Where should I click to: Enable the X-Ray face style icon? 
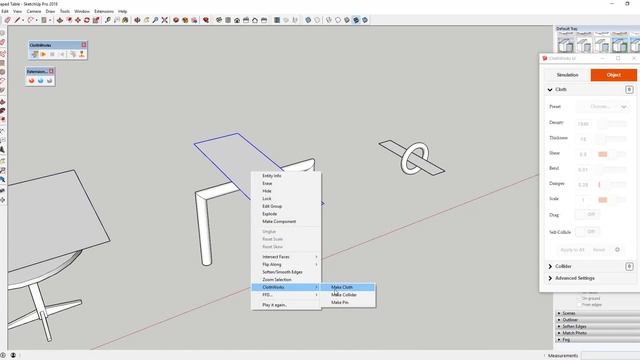click(308, 20)
